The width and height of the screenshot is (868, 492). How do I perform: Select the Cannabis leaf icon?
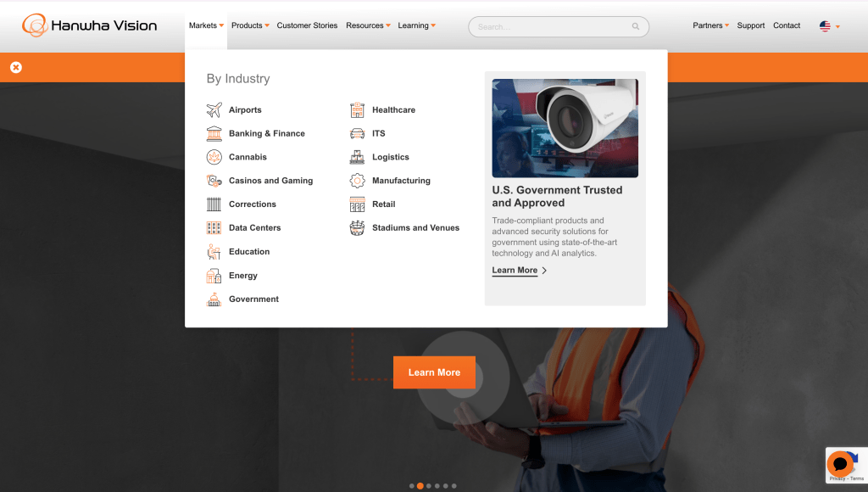[x=214, y=157]
